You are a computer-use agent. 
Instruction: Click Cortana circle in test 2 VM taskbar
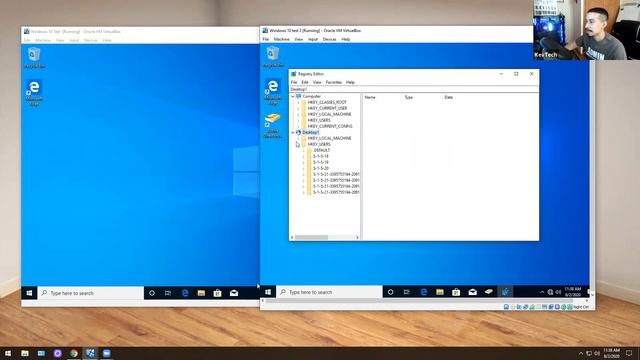[x=391, y=292]
